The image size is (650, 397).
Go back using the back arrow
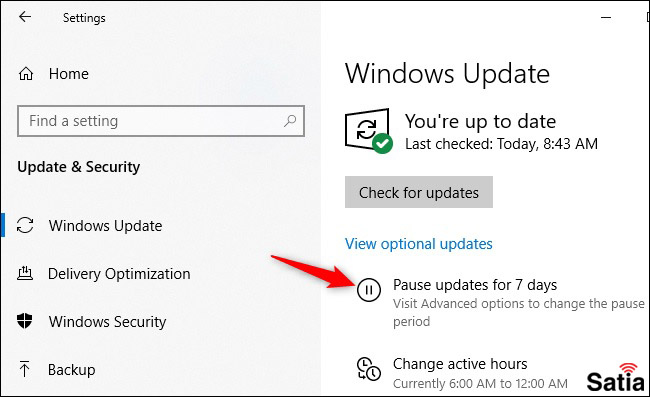click(25, 17)
